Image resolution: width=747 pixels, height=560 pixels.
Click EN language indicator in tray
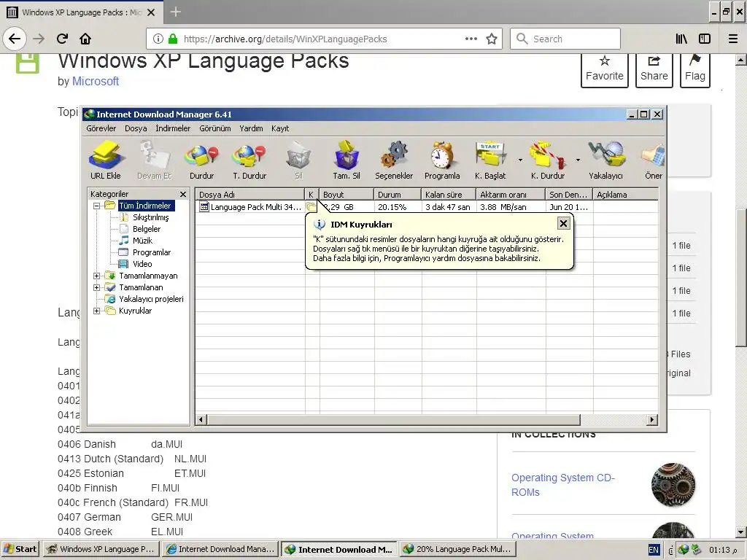[x=654, y=550]
